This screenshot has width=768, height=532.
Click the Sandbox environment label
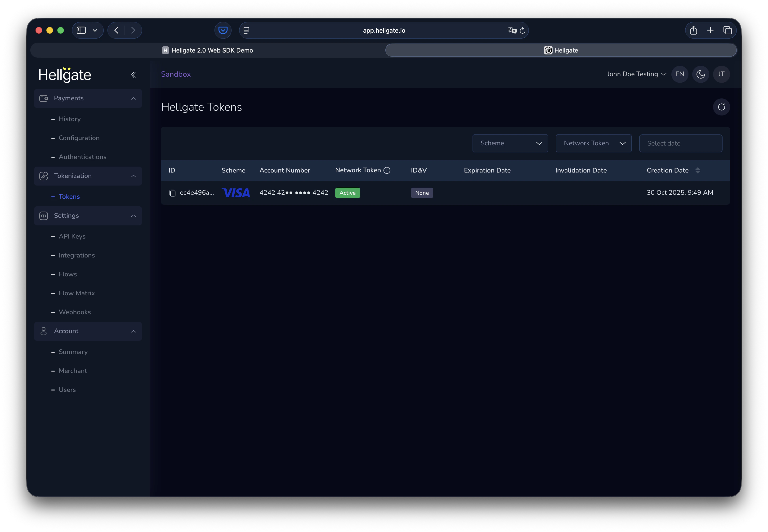[x=176, y=74]
